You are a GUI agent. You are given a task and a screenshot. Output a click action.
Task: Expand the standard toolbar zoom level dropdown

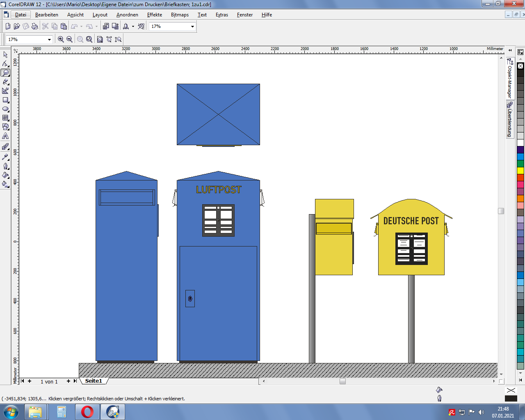click(192, 27)
